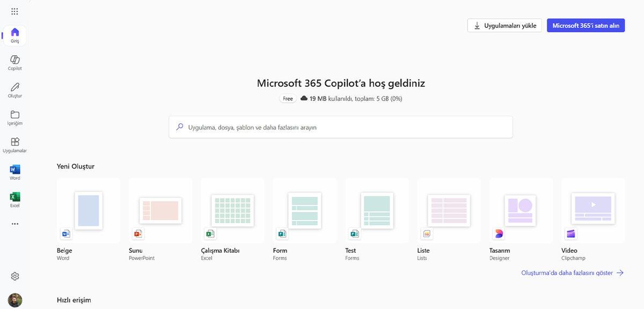The height and width of the screenshot is (309, 644).
Task: Click the Uygulamaları yükle button
Action: [x=504, y=25]
